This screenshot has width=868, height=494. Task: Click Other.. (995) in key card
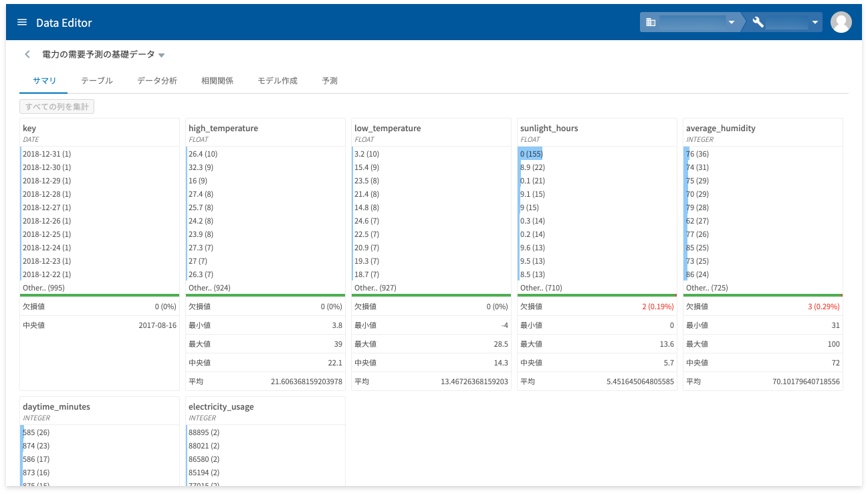(x=43, y=288)
